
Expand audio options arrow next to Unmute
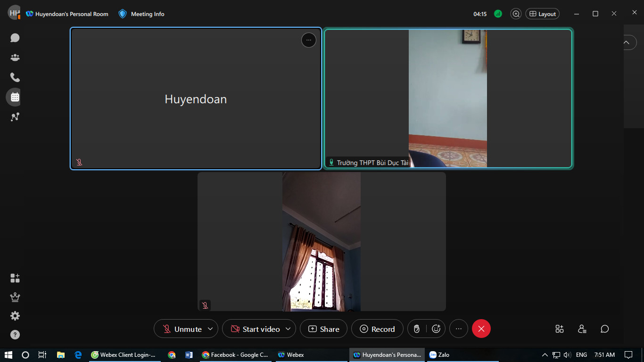tap(210, 329)
